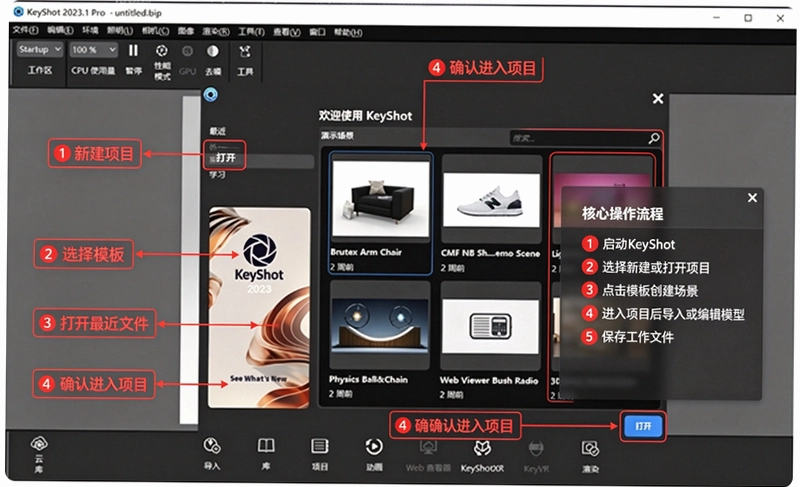Viewport: 800px width, 487px height.
Task: Select the 打开 section in welcome dialog
Action: click(x=226, y=158)
